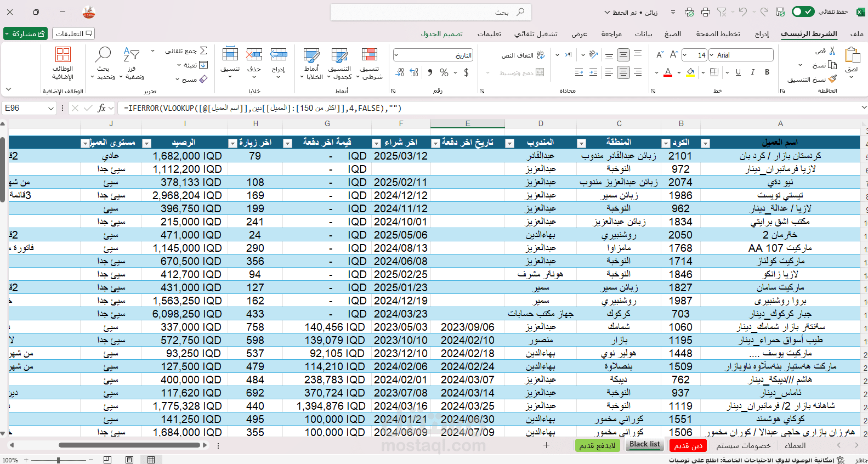Open تصميم الجدول (Table Design) tab
The image size is (868, 464).
pos(442,34)
